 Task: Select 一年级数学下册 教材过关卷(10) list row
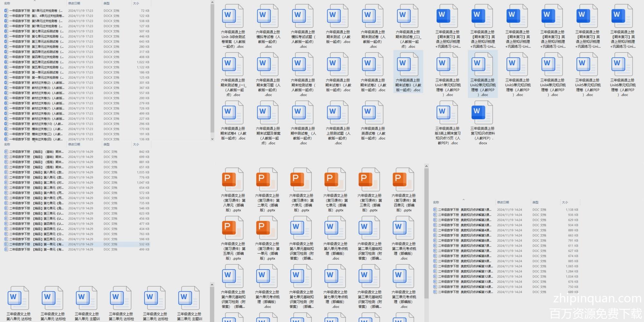click(35, 124)
